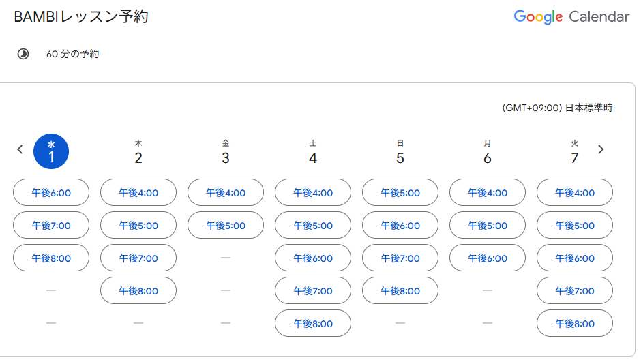
Task: Pick 午後6:00 on Monday 6
Action: tap(488, 258)
